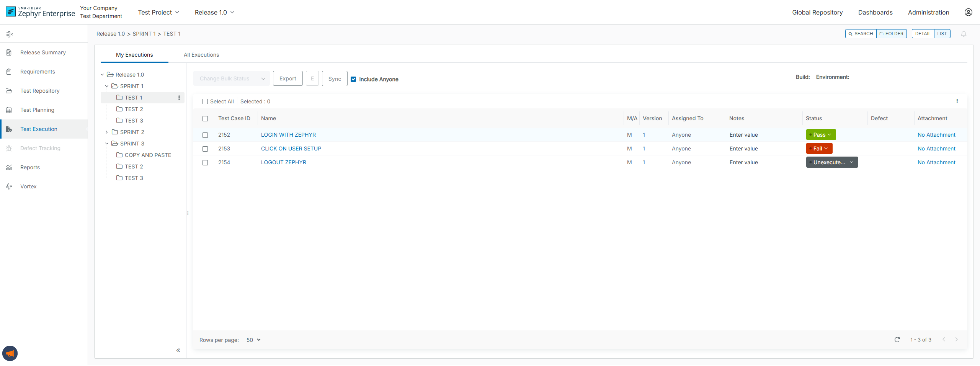Open LOGIN WITH ZEPHYR test case link
980x366 pixels.
(x=288, y=135)
